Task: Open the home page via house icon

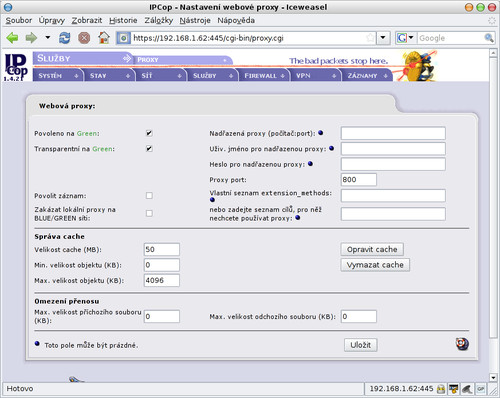Action: click(104, 38)
